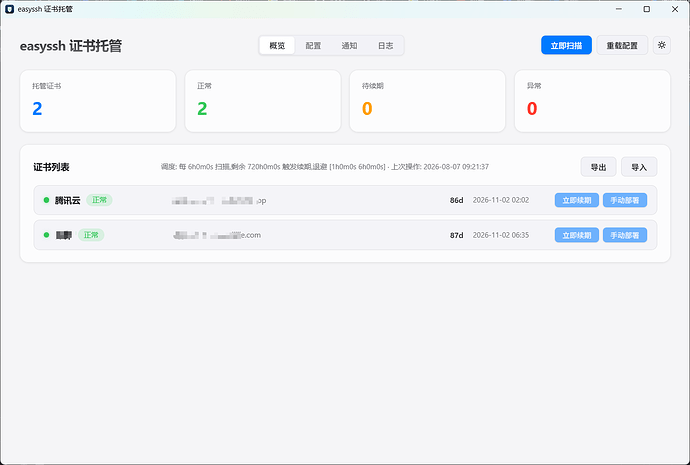The height and width of the screenshot is (465, 690).
Task: Select the 正常 summary card
Action: [x=263, y=101]
